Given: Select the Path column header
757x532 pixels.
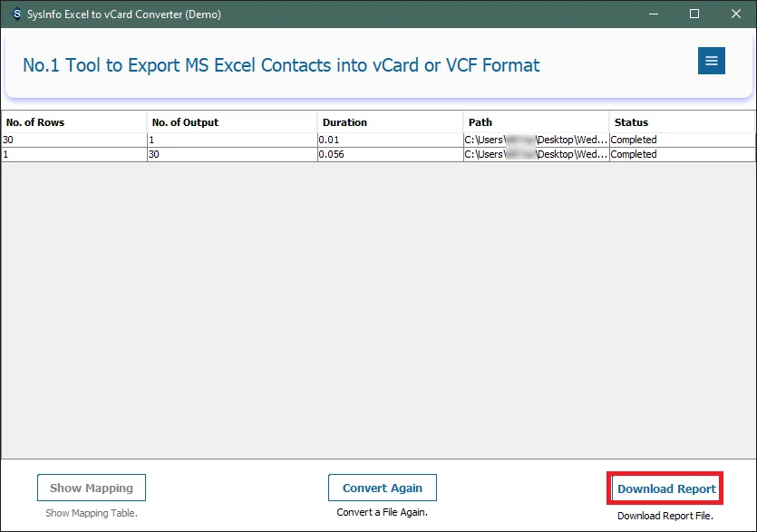Looking at the screenshot, I should pos(535,122).
